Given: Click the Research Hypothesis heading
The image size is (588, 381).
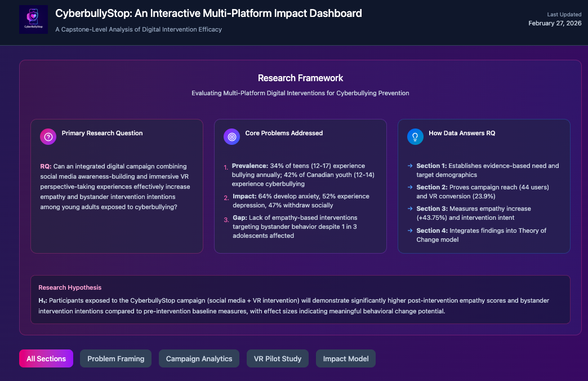Looking at the screenshot, I should point(70,287).
